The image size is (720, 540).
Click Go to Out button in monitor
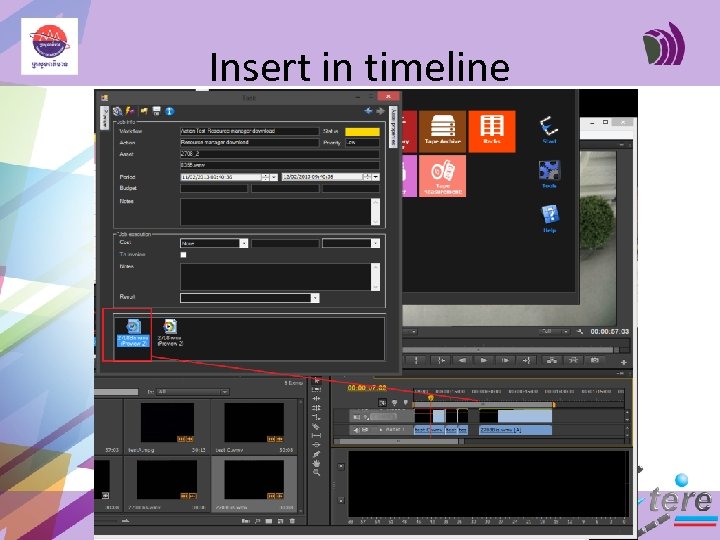(526, 360)
